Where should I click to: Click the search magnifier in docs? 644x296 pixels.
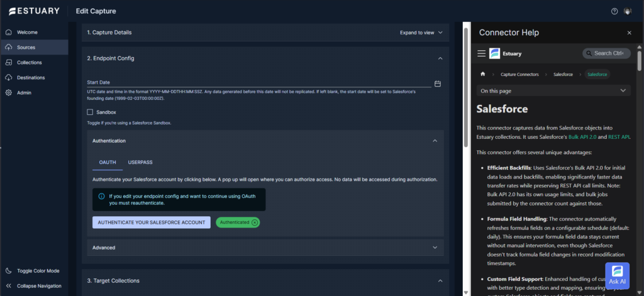point(589,53)
